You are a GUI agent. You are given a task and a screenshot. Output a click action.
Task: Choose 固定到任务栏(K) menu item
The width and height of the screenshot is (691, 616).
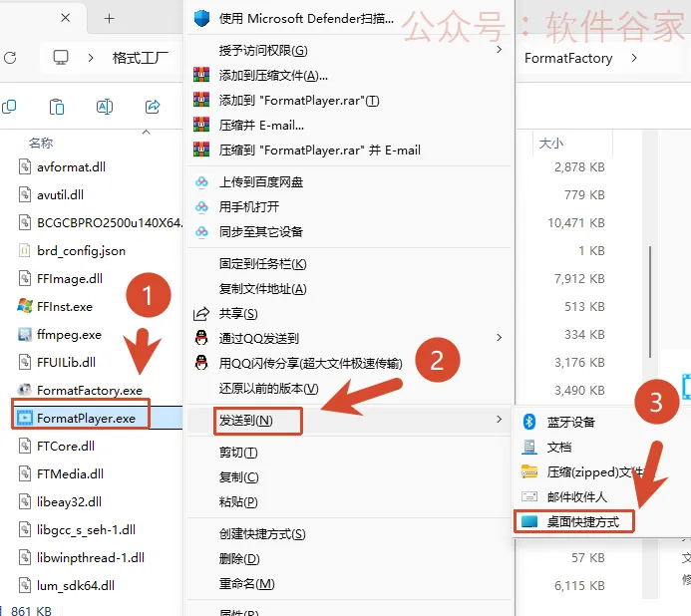[349, 263]
